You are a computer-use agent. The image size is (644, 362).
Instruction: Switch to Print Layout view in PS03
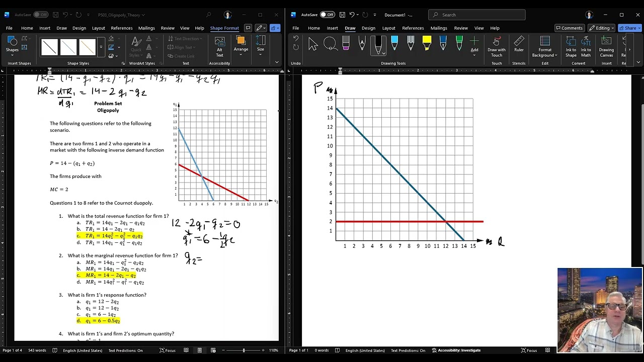tap(200, 350)
